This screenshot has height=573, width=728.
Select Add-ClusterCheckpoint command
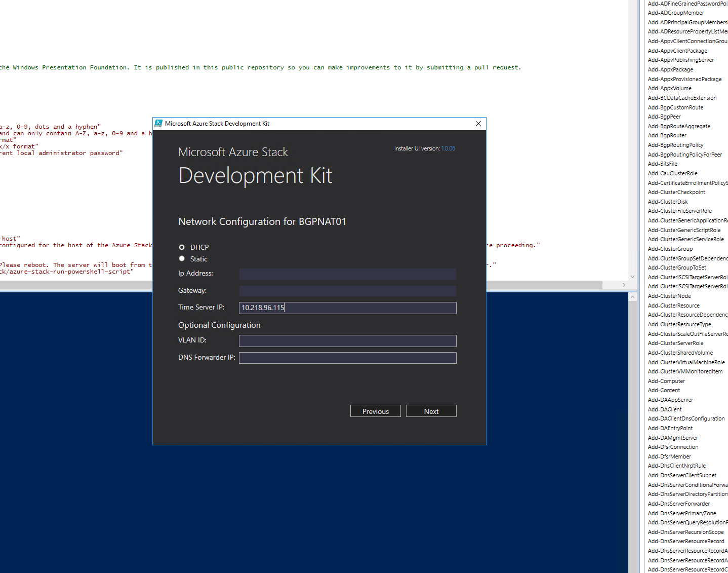(676, 192)
